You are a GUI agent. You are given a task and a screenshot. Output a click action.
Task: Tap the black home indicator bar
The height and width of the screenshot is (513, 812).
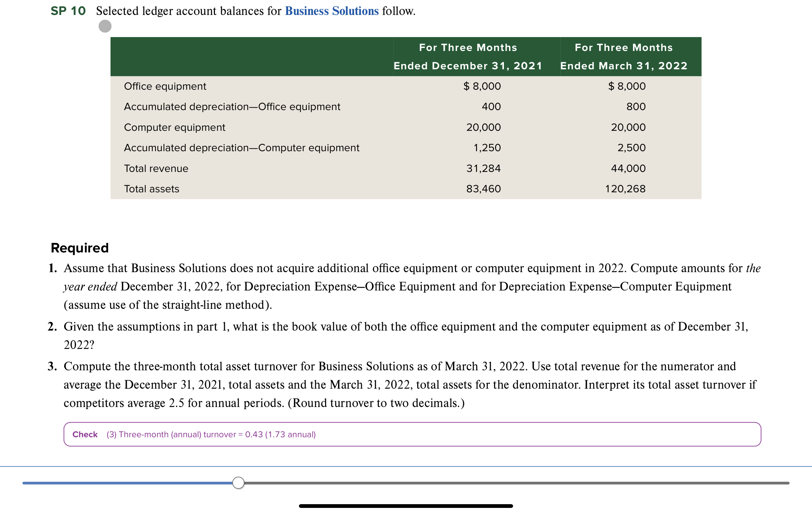[x=406, y=506]
